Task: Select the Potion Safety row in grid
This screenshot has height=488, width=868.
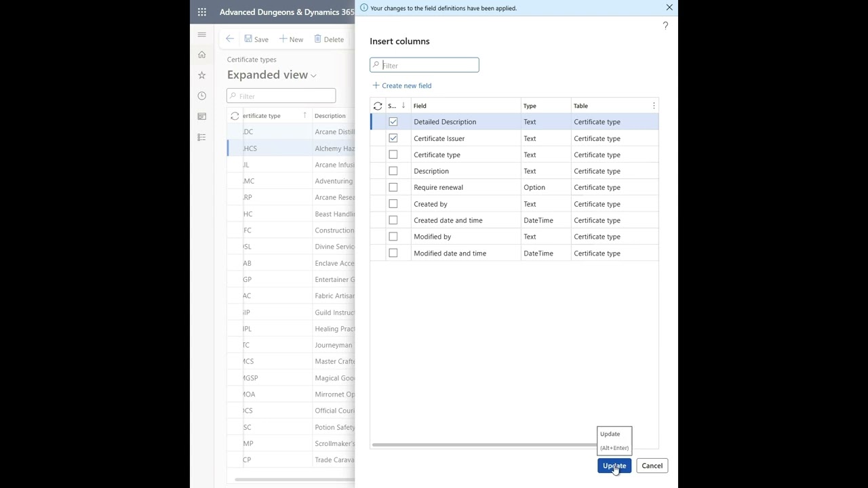Action: (x=291, y=427)
